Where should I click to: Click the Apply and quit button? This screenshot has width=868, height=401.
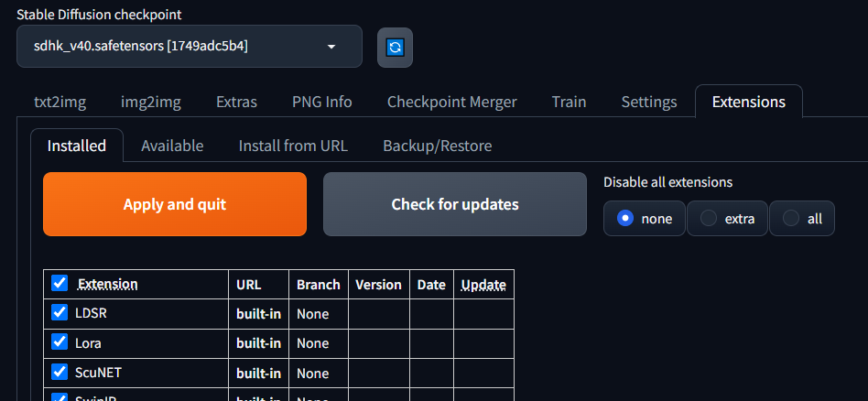[x=175, y=204]
